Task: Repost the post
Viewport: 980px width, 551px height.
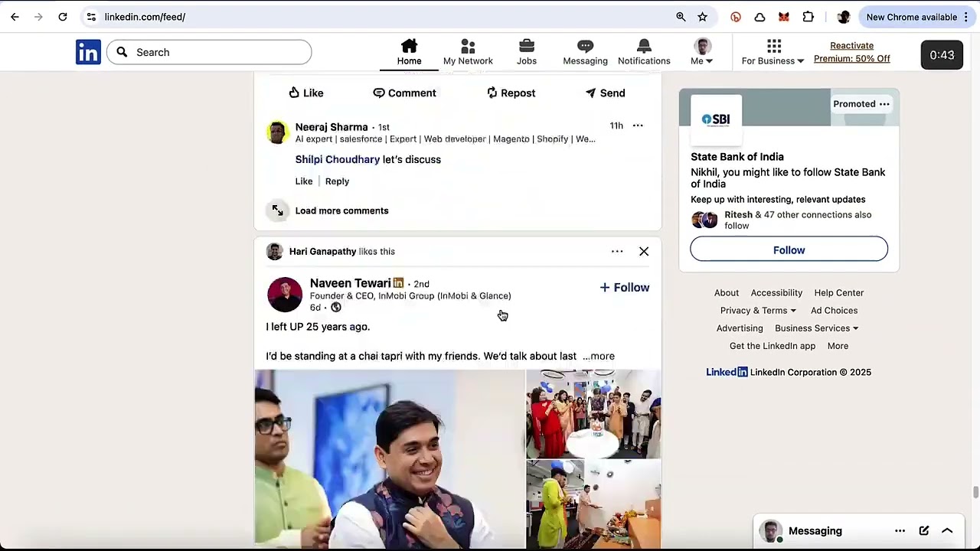Action: coord(511,93)
